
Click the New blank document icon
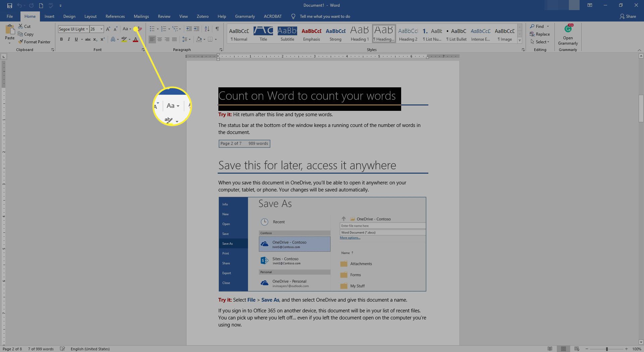[x=41, y=5]
